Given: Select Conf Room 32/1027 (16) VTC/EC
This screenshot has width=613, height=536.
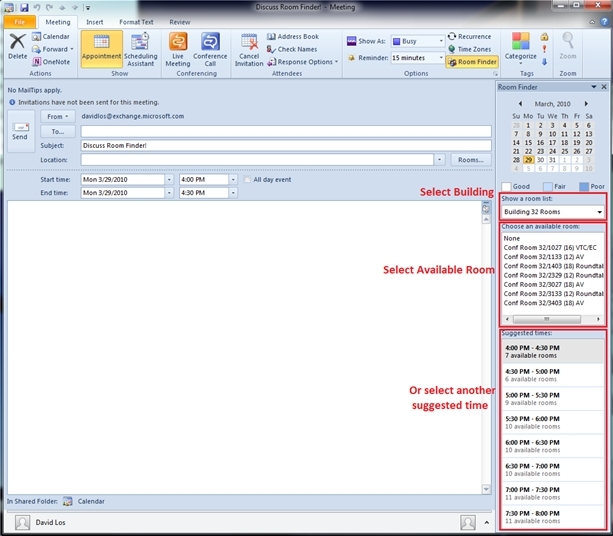Looking at the screenshot, I should (x=550, y=247).
